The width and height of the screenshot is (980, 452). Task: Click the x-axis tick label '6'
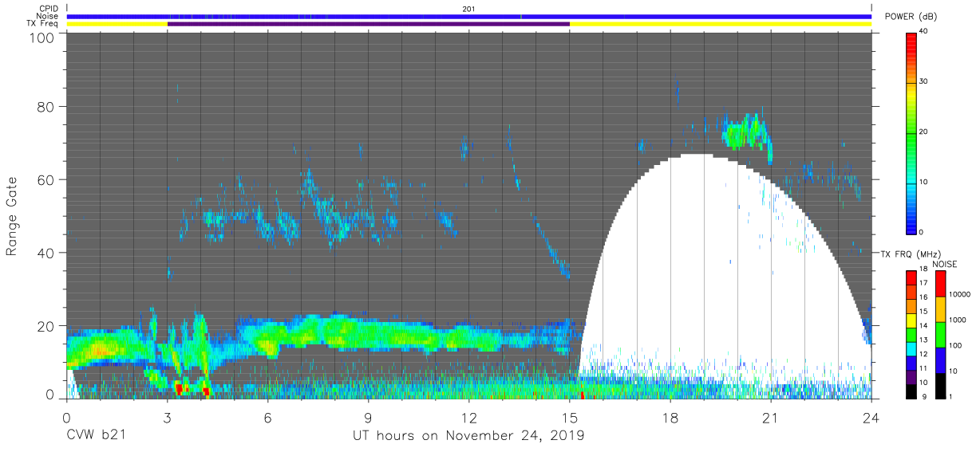(268, 417)
